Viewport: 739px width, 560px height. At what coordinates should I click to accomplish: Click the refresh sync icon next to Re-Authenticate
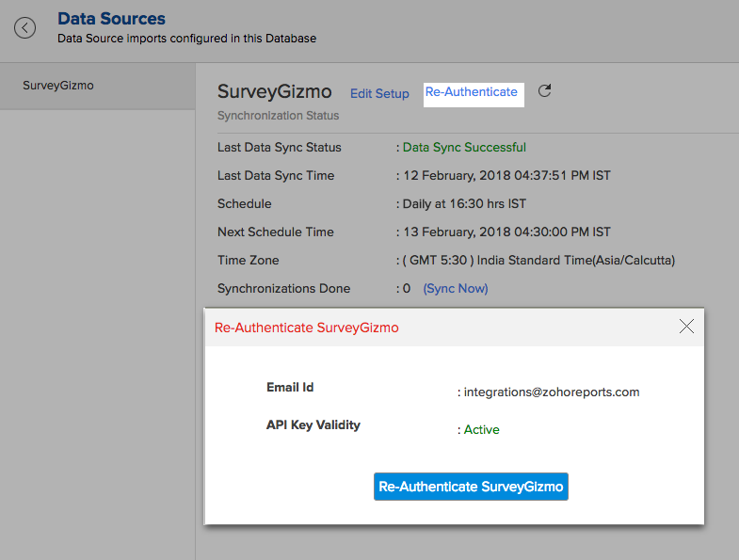point(545,90)
